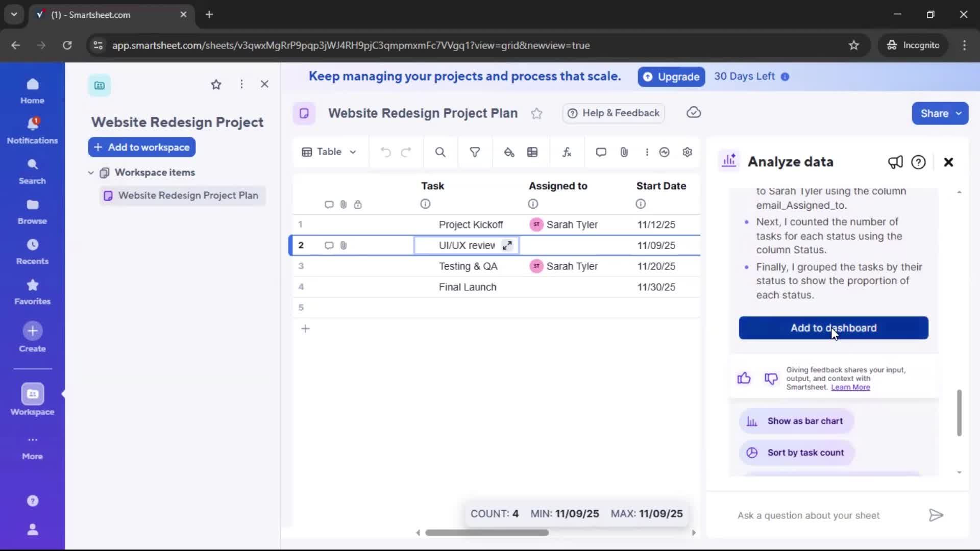Screen dimensions: 980x551
Task: Collapse the Workspace items tree
Action: point(90,172)
